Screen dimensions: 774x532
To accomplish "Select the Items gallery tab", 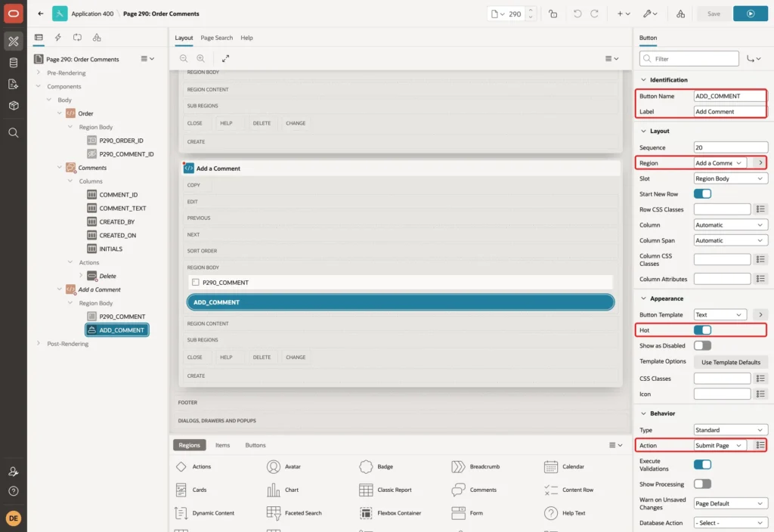I will [223, 445].
